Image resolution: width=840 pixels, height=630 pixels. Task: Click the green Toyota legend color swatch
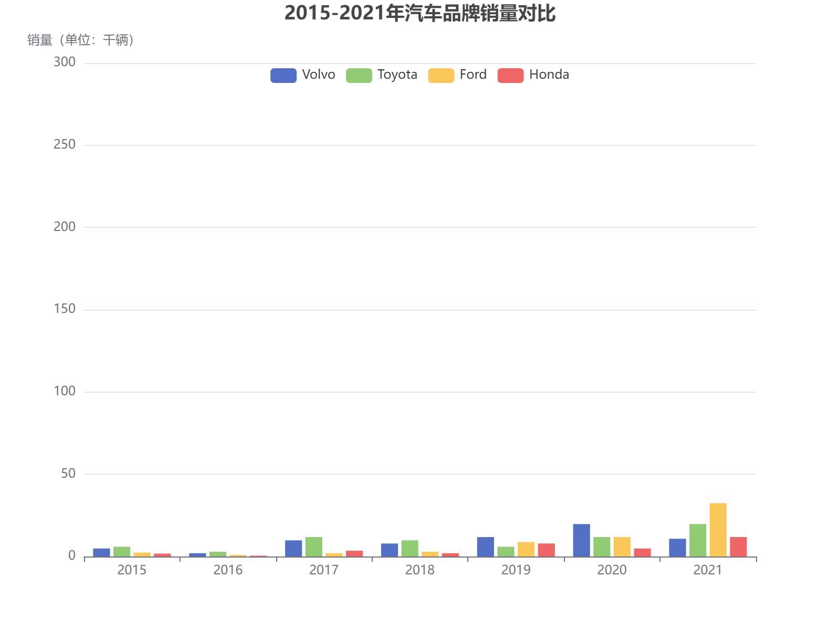point(359,75)
